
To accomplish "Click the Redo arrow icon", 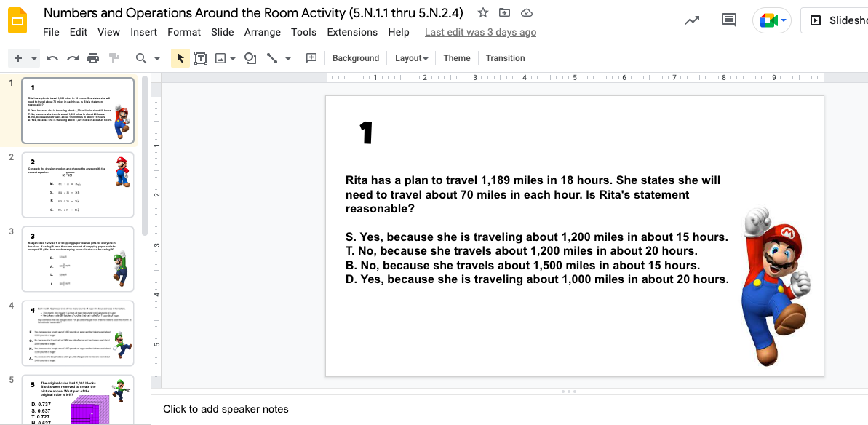I will pos(73,58).
